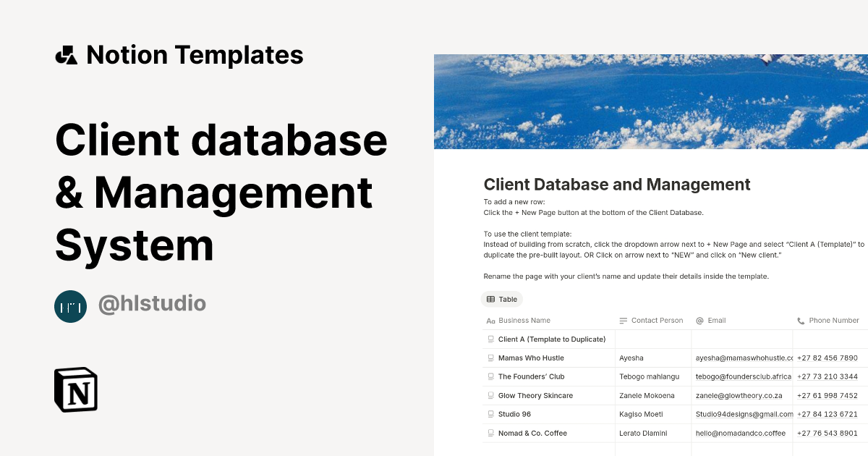Click the @ icon on the Email column
This screenshot has height=456, width=868.
tap(699, 321)
